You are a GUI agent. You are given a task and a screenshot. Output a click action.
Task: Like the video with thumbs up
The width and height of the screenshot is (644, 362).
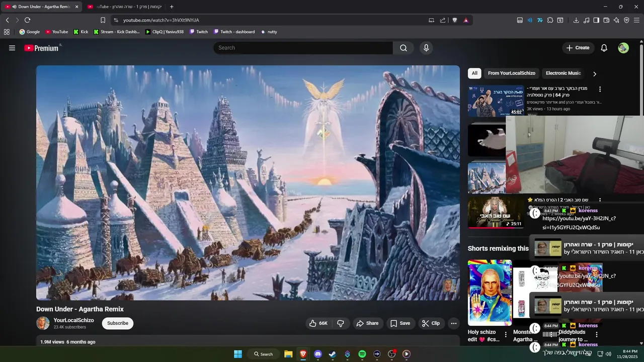(x=318, y=323)
